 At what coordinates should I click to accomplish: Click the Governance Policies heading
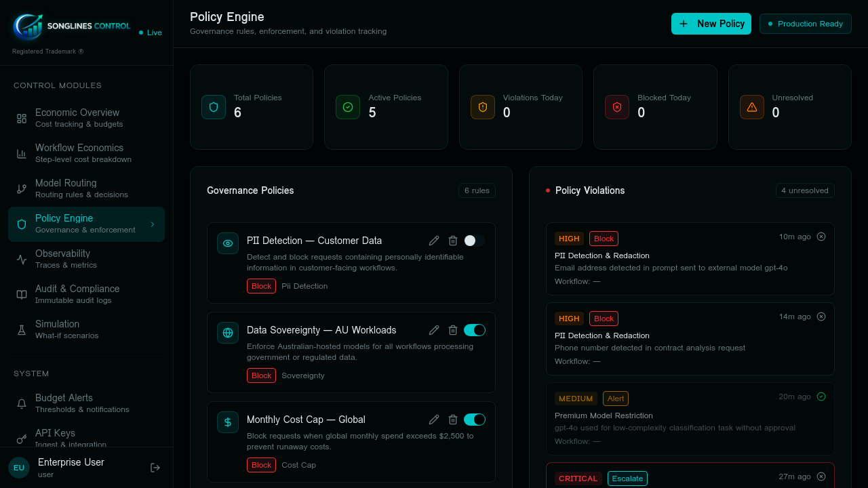point(250,190)
